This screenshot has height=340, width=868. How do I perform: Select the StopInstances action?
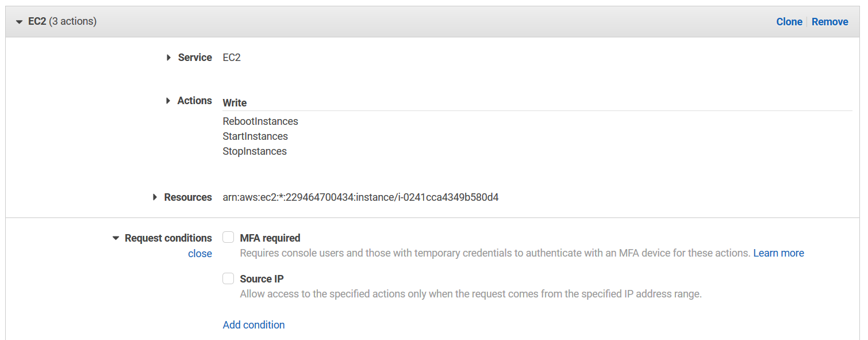[x=255, y=151]
